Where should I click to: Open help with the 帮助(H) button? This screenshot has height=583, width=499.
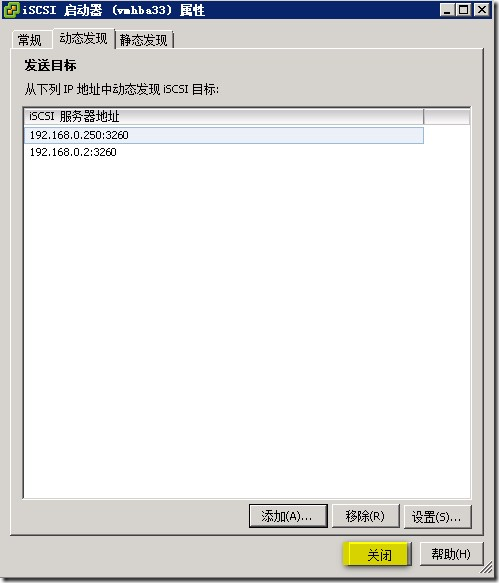[451, 554]
